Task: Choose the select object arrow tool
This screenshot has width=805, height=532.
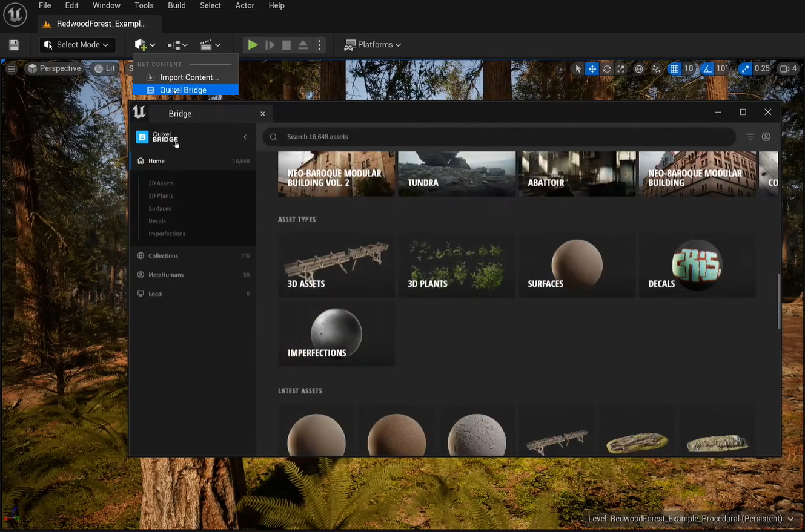Action: point(578,69)
